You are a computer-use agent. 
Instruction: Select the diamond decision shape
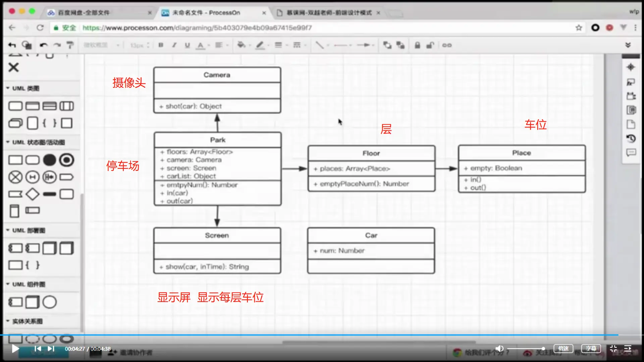point(33,194)
